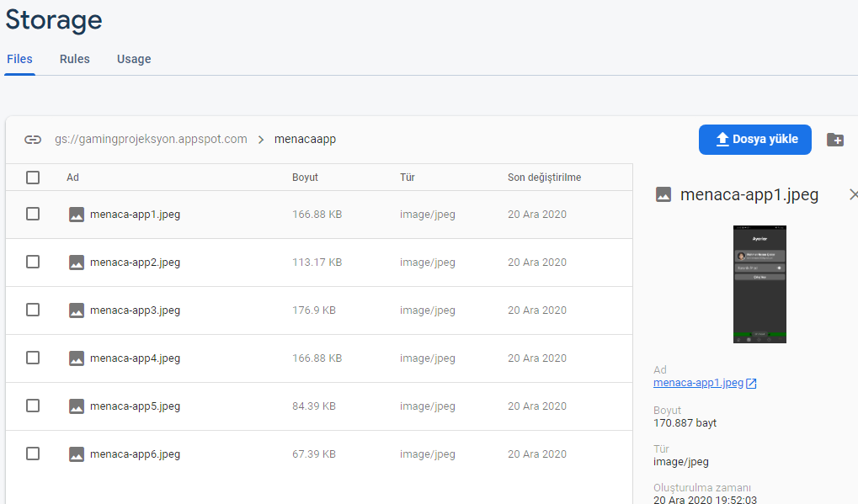Image resolution: width=858 pixels, height=504 pixels.
Task: Check the box for menaca-app6.jpeg
Action: tap(33, 454)
